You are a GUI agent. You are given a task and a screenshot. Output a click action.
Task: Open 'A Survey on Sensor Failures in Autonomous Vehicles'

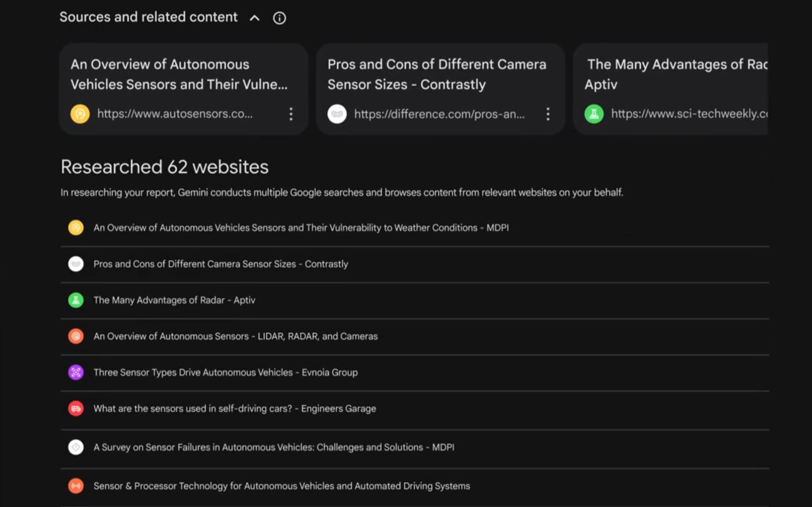274,447
